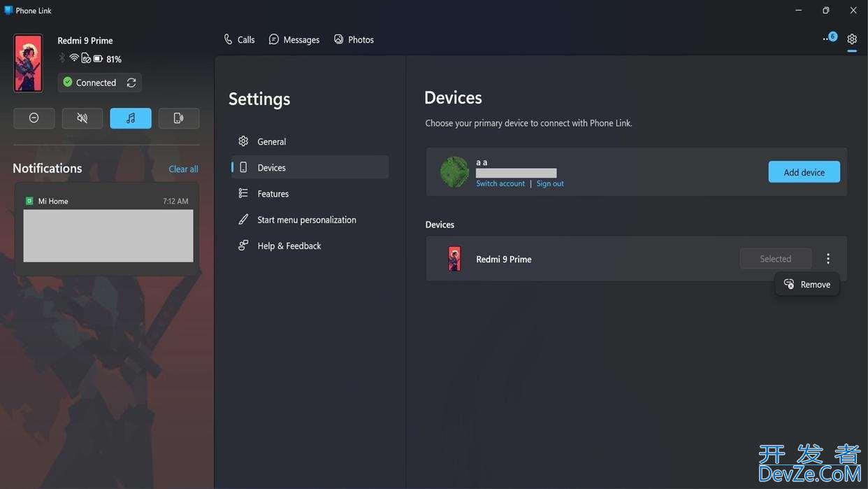This screenshot has width=868, height=489.
Task: Open the Calls tab
Action: 239,40
